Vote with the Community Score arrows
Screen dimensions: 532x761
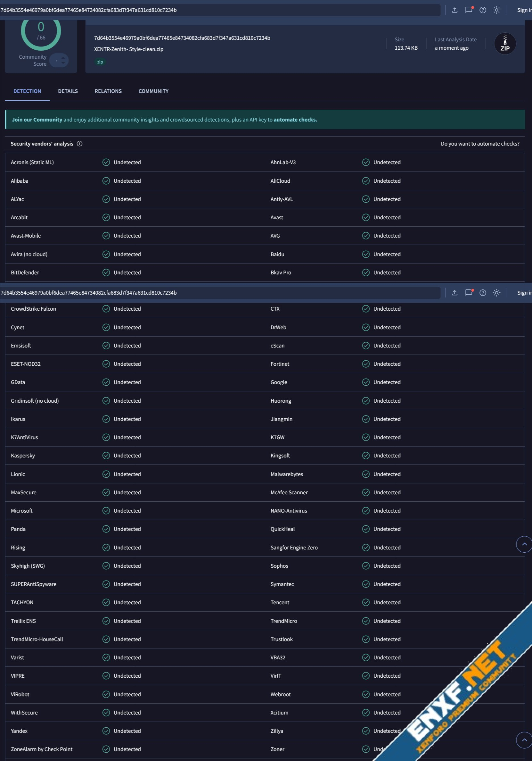[x=63, y=60]
